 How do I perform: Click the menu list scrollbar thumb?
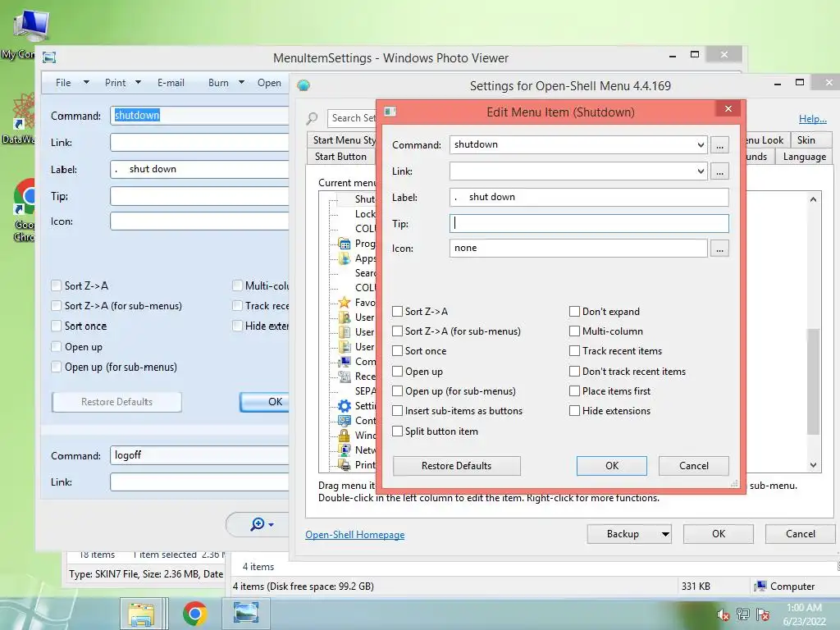click(x=813, y=381)
